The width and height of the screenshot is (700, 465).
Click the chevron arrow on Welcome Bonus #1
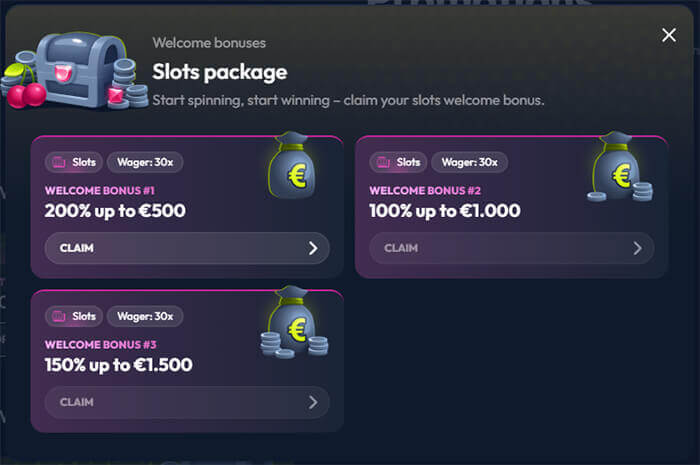[313, 248]
